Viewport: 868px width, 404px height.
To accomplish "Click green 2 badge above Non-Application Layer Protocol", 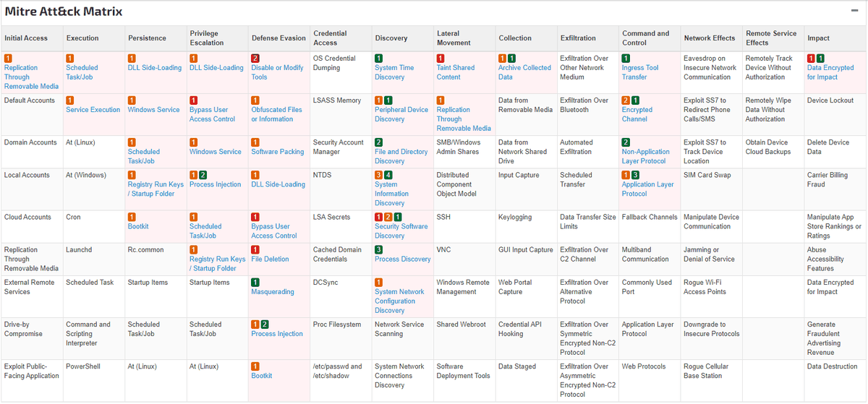I will 626,142.
